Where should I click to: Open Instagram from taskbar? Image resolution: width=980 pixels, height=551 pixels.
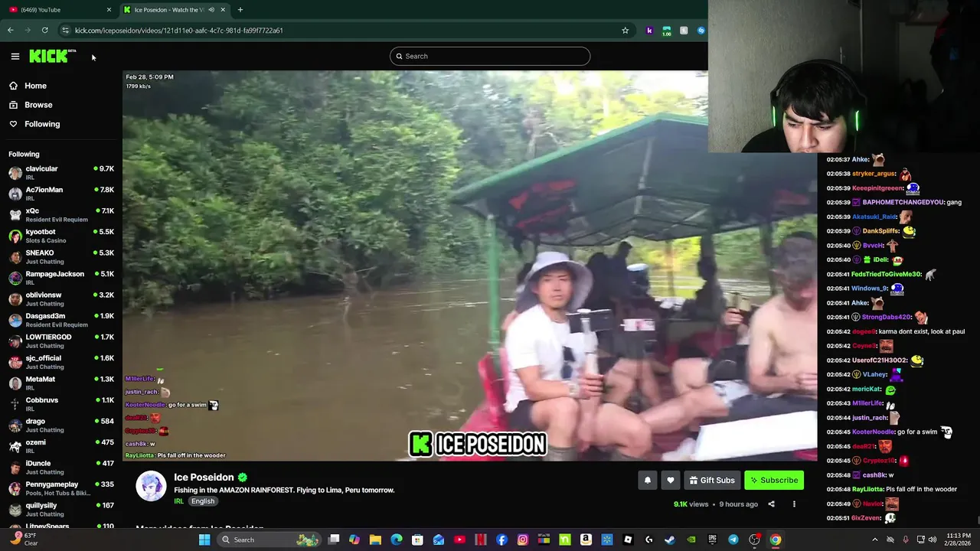point(523,540)
